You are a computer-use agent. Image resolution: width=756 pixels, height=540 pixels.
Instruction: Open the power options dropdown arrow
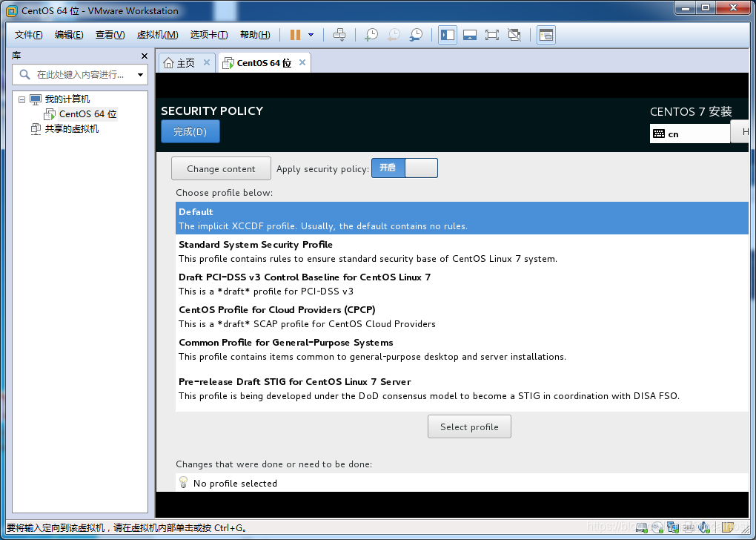[311, 35]
